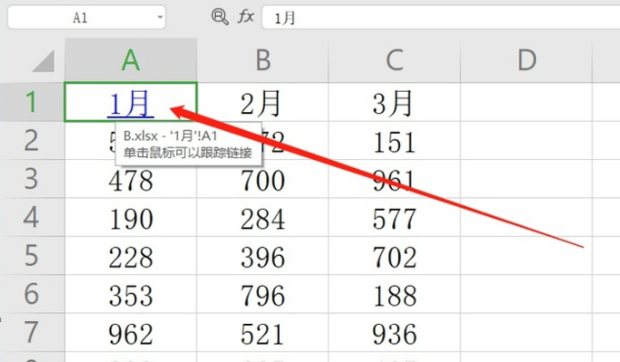Click cell A6 with value 353
620x362 pixels.
(x=131, y=294)
